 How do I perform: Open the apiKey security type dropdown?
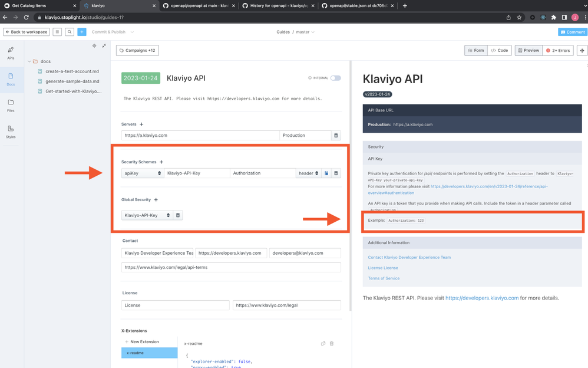pos(142,173)
